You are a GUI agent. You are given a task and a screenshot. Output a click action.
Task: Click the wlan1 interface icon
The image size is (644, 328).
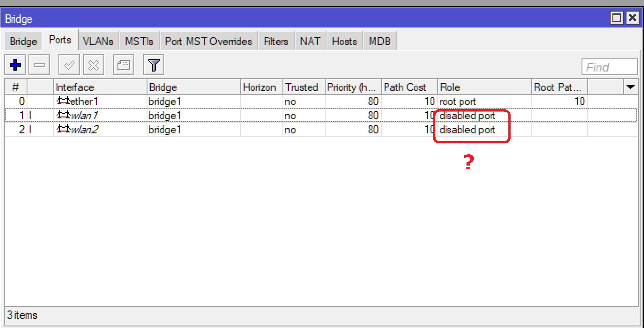(63, 115)
